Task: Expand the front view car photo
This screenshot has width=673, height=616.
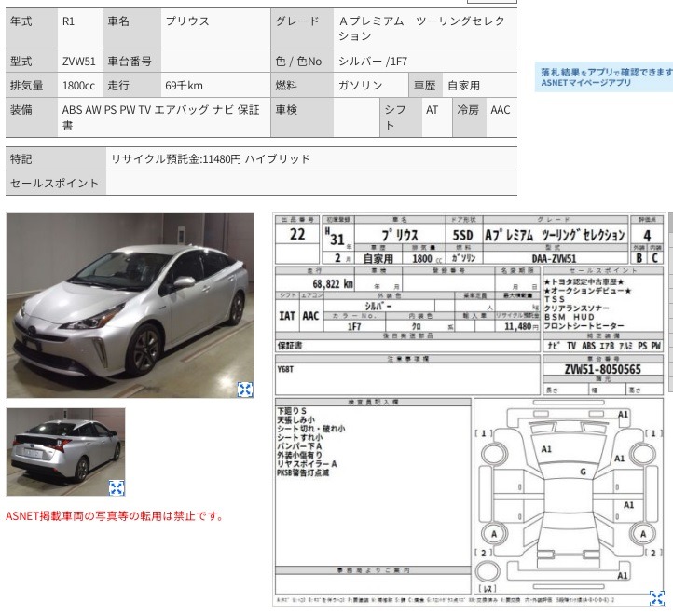Action: click(x=244, y=390)
